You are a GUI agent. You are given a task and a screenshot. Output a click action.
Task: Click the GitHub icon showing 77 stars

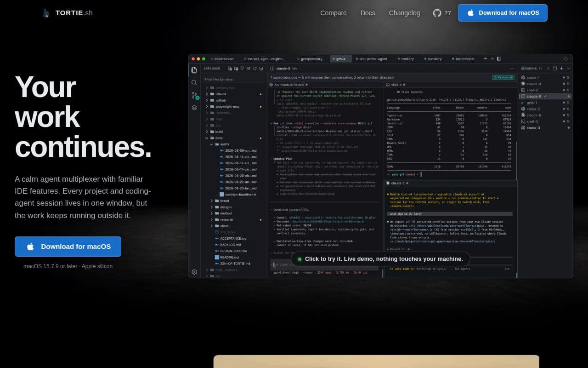click(x=437, y=13)
